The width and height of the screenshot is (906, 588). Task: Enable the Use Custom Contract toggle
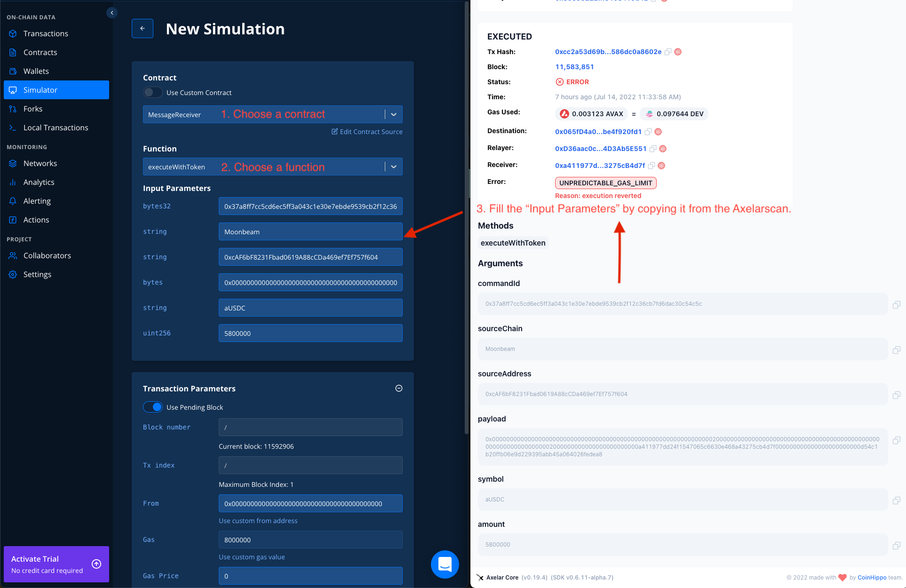(x=153, y=93)
